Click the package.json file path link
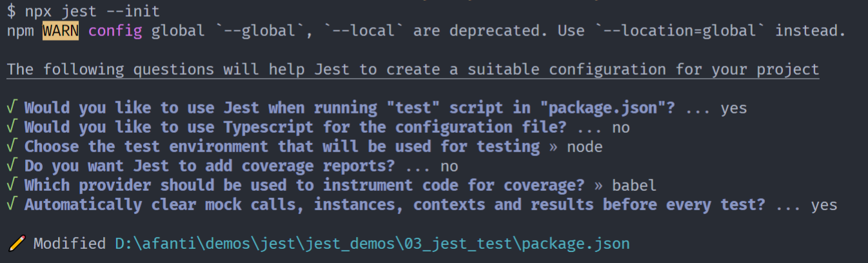The image size is (868, 263). 372,244
